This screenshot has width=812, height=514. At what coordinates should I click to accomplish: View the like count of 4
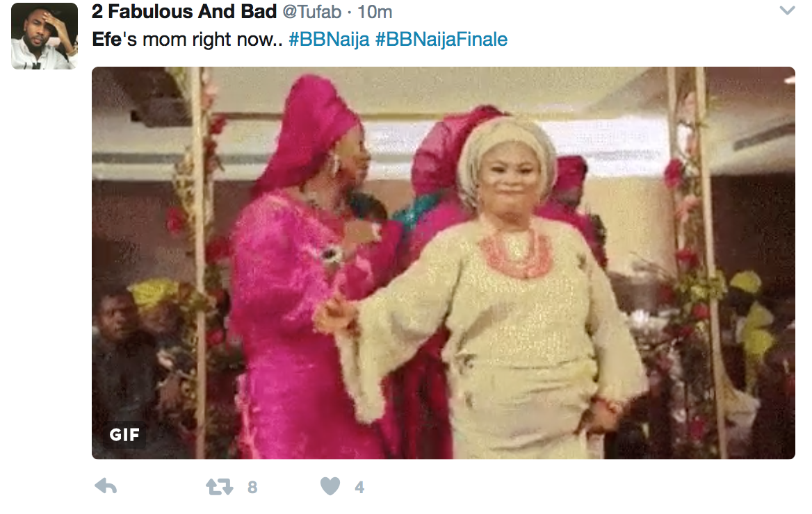point(359,487)
